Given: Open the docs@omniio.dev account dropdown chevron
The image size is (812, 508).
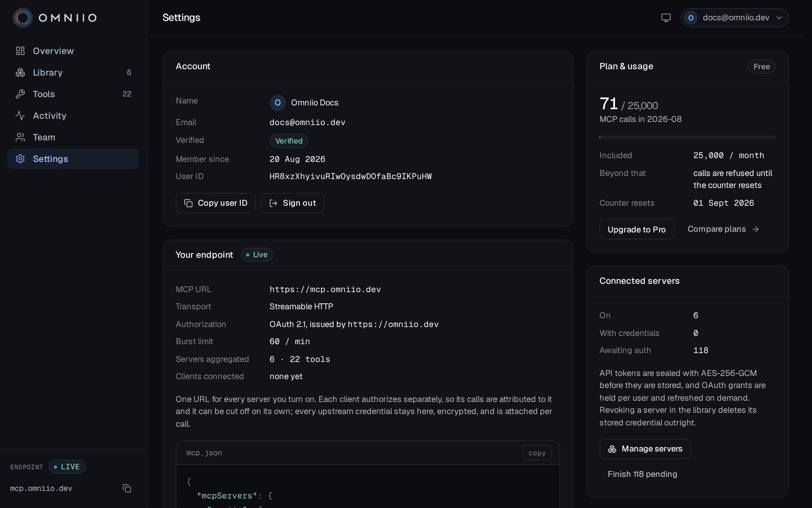Looking at the screenshot, I should click(779, 18).
